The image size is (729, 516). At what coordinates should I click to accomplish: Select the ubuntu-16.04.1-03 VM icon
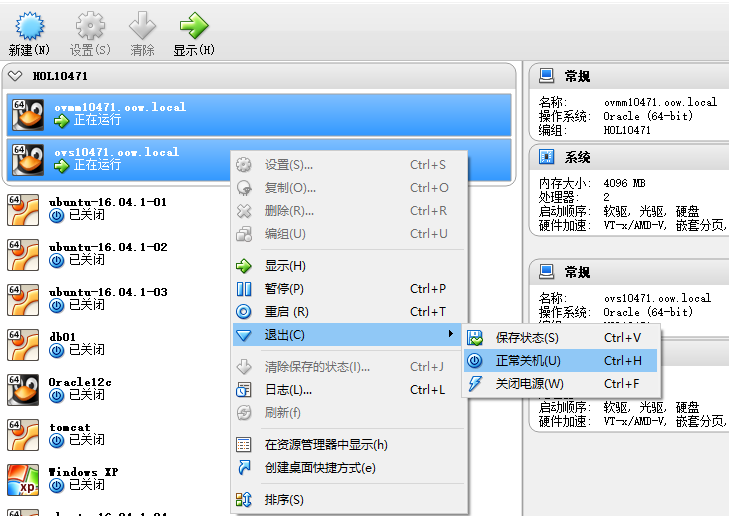tap(23, 300)
